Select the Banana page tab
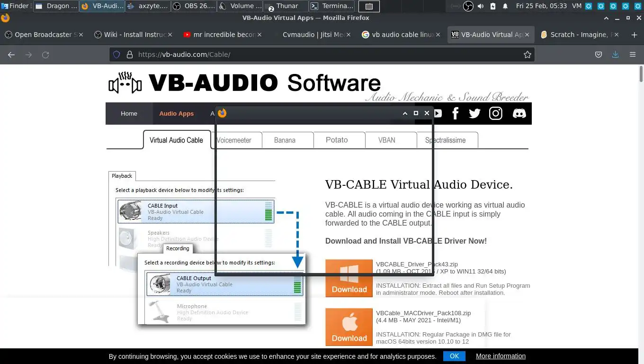The image size is (644, 364). tap(285, 140)
